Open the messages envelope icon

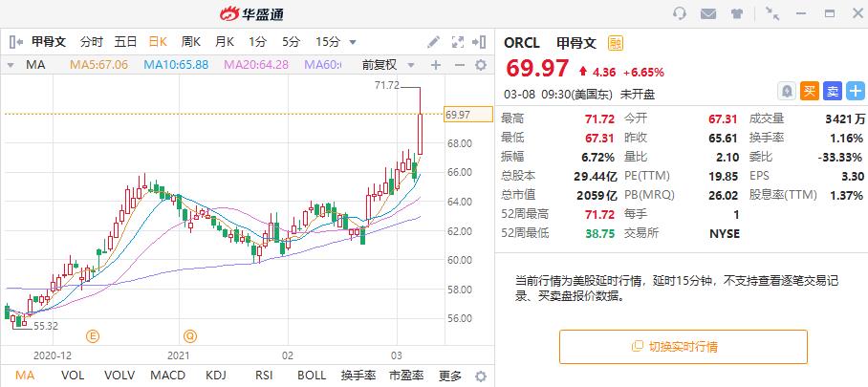click(x=708, y=13)
